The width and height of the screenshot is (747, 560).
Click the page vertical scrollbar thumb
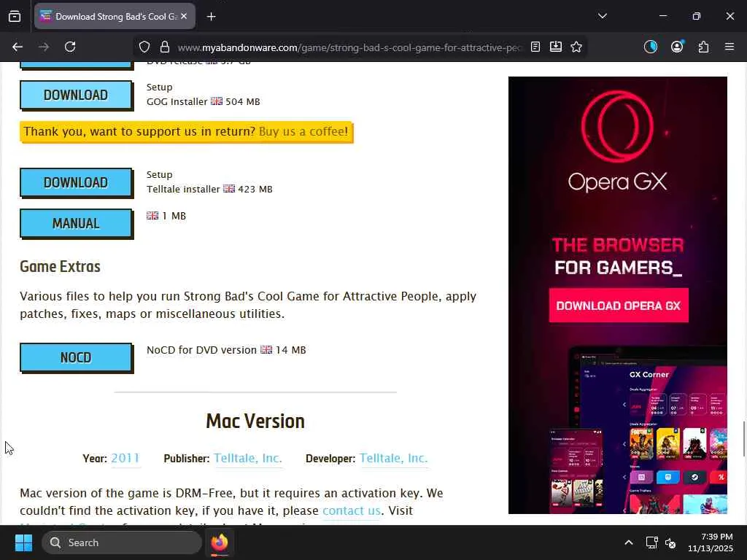click(x=744, y=438)
